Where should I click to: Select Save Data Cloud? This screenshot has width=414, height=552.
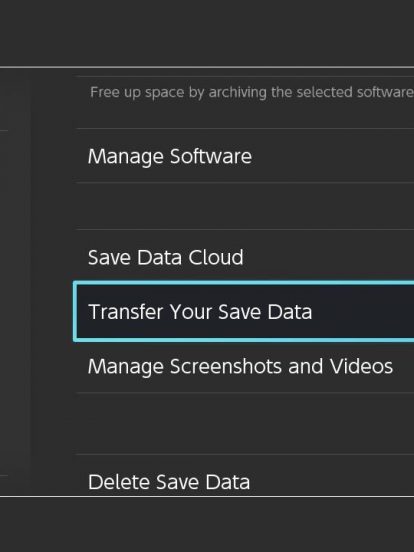pos(245,257)
